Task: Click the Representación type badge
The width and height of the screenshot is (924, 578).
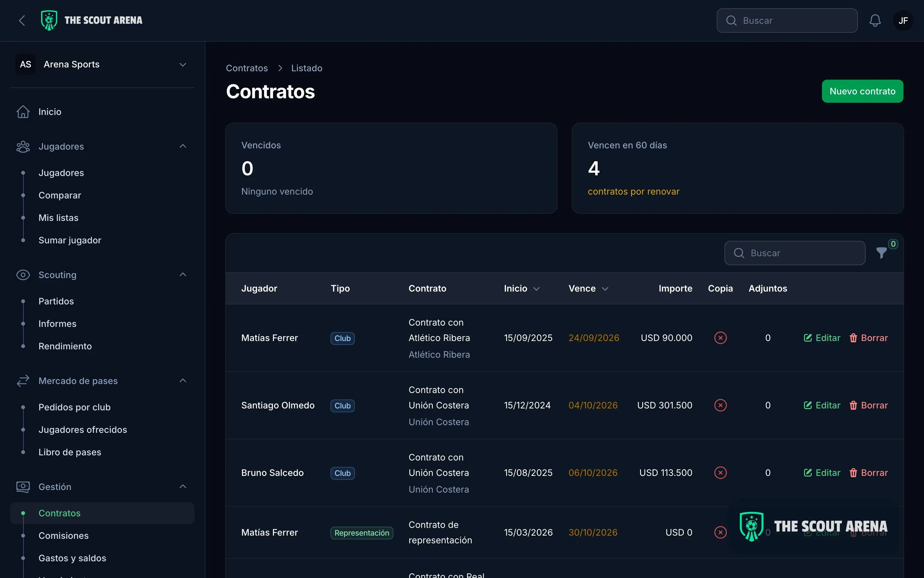Action: (362, 533)
